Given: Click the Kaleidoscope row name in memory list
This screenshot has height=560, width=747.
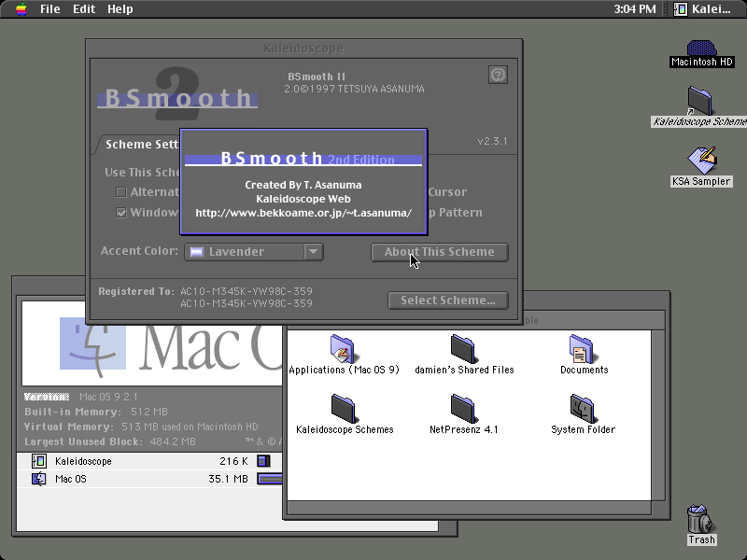Looking at the screenshot, I should (83, 461).
